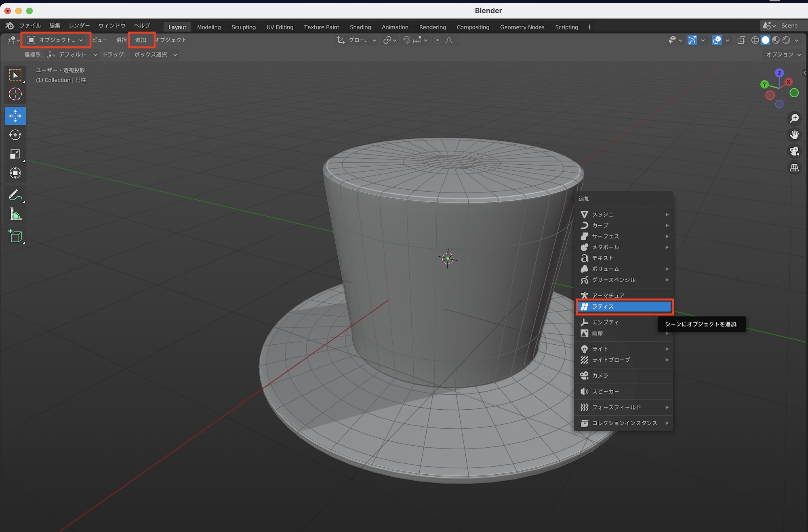Toggle viewport overlays display
Viewport: 808px width, 532px height.
click(717, 40)
